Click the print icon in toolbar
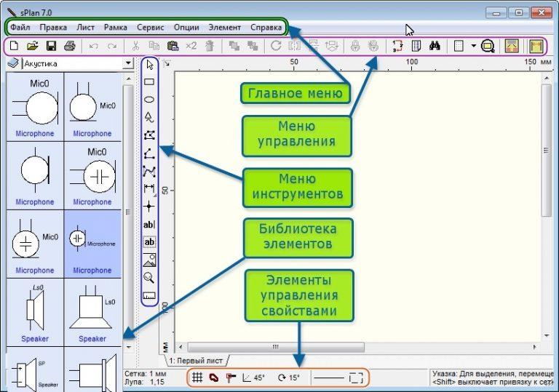The height and width of the screenshot is (392, 559). [70, 46]
